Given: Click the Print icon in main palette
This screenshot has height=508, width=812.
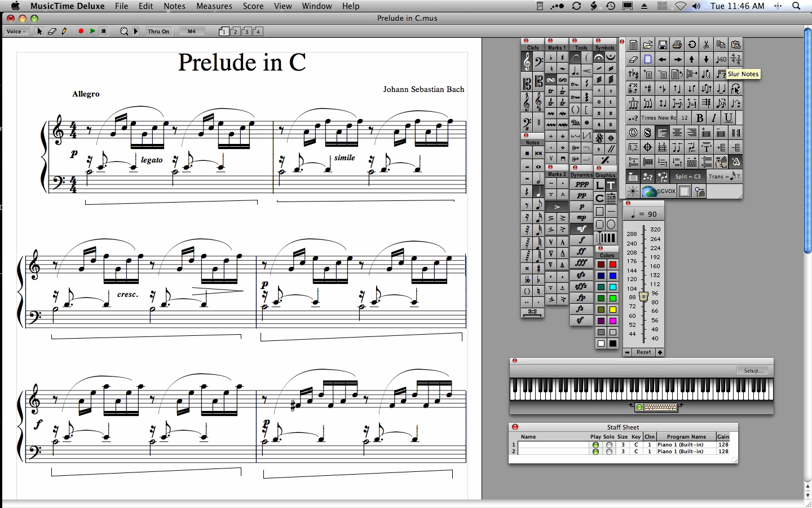Looking at the screenshot, I should [677, 45].
